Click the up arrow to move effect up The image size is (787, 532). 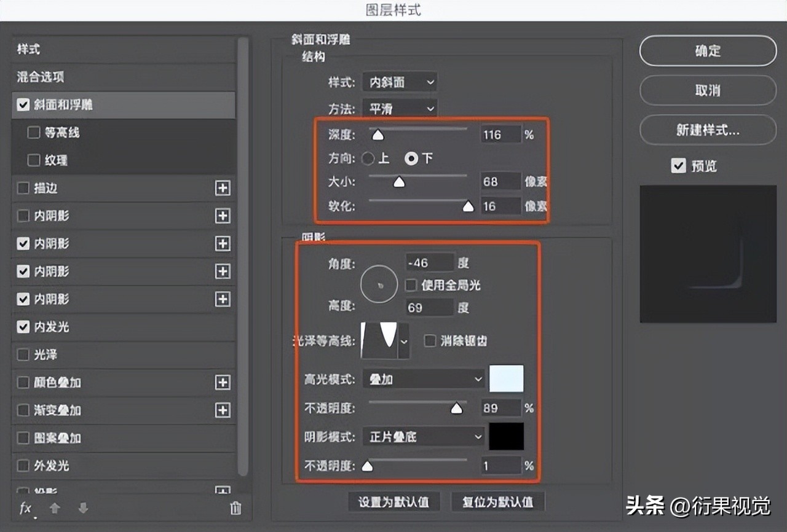53,509
